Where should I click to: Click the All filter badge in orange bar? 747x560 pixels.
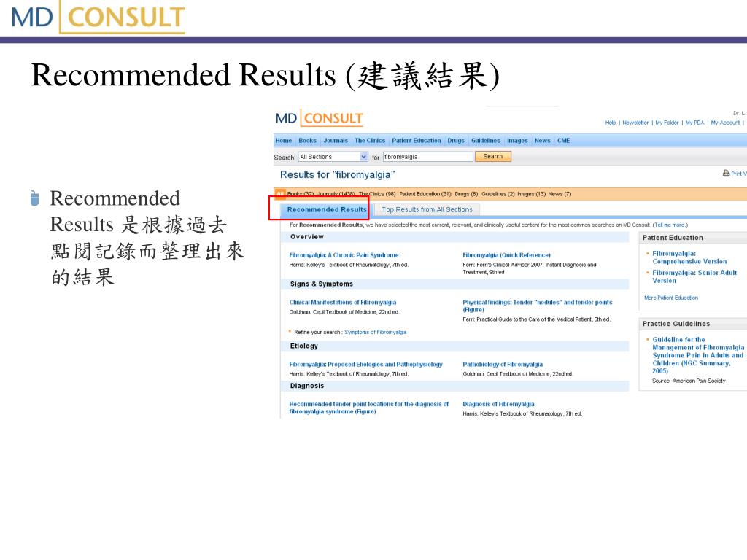(x=280, y=194)
